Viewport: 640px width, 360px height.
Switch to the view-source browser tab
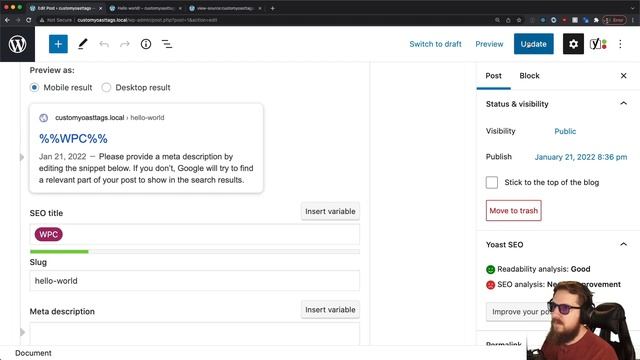click(225, 8)
